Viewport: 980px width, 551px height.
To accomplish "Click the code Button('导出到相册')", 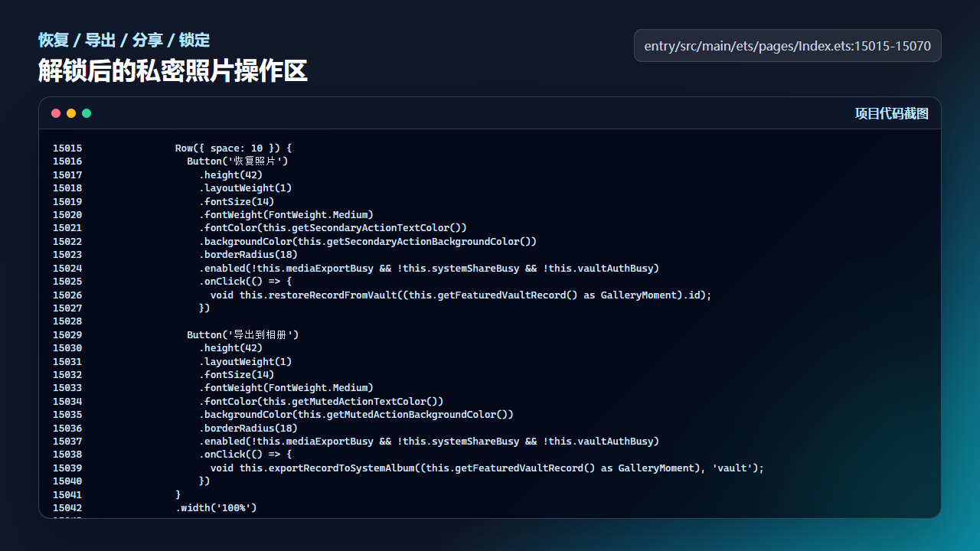I will tap(243, 335).
